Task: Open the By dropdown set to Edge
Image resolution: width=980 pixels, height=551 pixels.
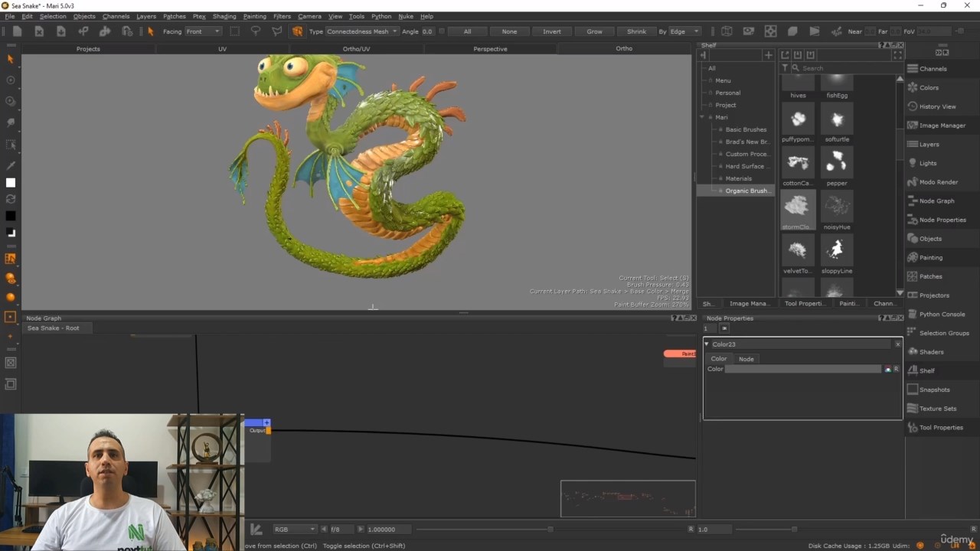Action: (x=684, y=31)
